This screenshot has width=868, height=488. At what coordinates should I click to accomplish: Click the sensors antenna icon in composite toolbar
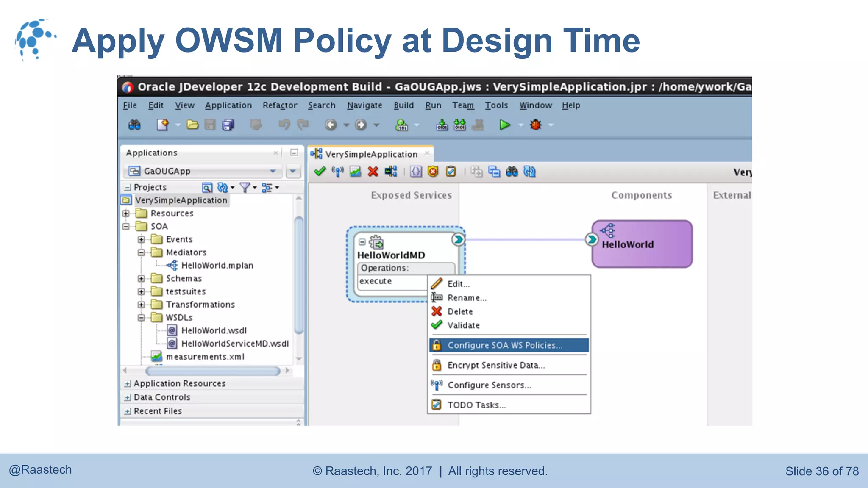pyautogui.click(x=338, y=172)
